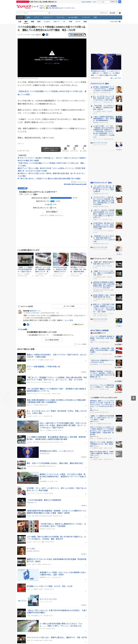The width and height of the screenshot is (138, 644).
Task: Click the 高級スポーツカーが大破 recommended thumbnail
Action: point(43,259)
